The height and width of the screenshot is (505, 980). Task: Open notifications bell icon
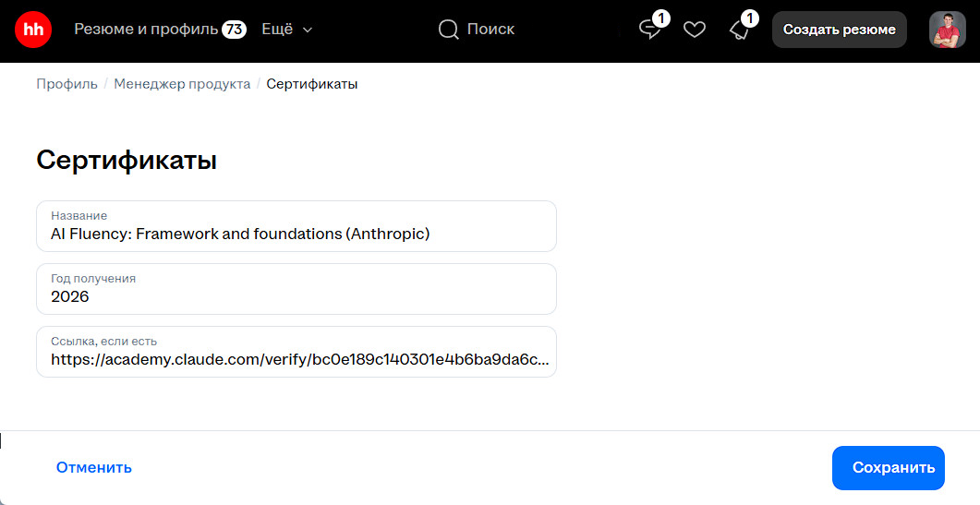click(x=739, y=30)
